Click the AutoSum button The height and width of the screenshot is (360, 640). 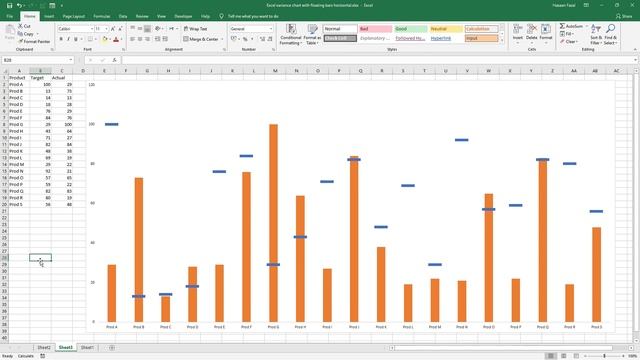571,26
